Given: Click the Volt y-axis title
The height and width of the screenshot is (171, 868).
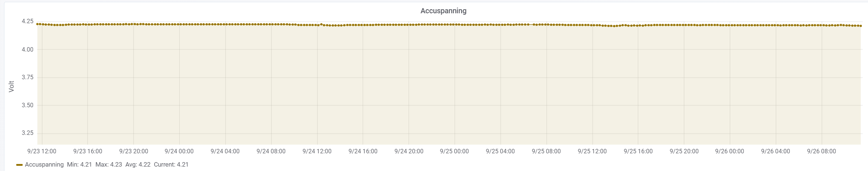Looking at the screenshot, I should coord(11,86).
